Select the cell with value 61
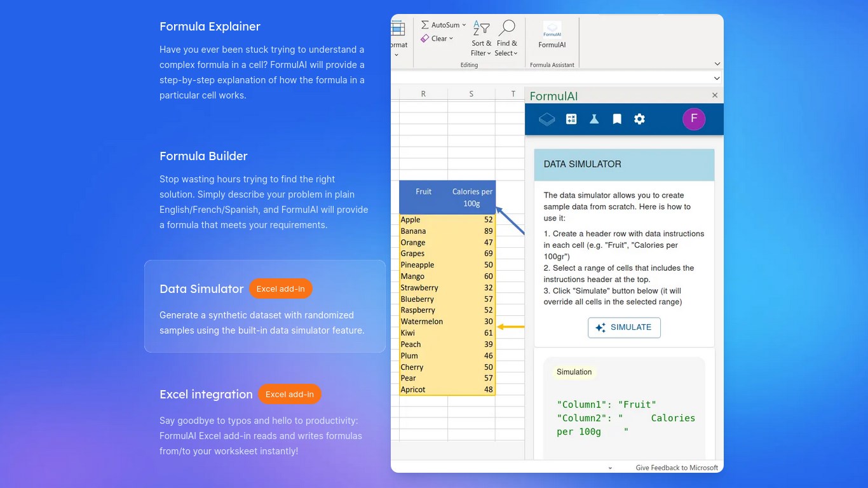Image resolution: width=868 pixels, height=488 pixels. pyautogui.click(x=471, y=333)
